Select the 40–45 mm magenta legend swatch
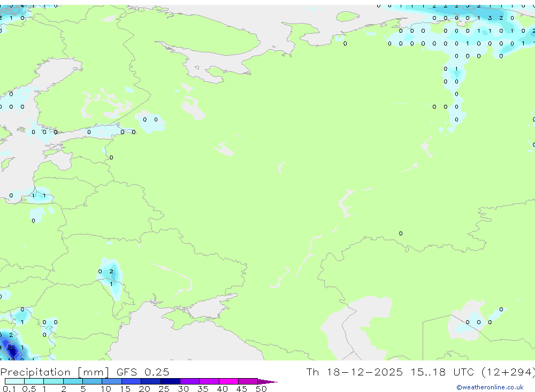 tap(228, 381)
